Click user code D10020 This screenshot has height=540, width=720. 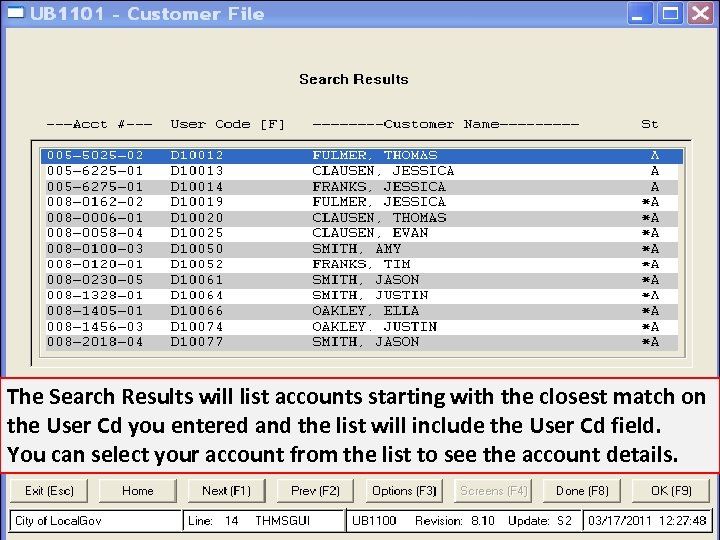[x=197, y=218]
